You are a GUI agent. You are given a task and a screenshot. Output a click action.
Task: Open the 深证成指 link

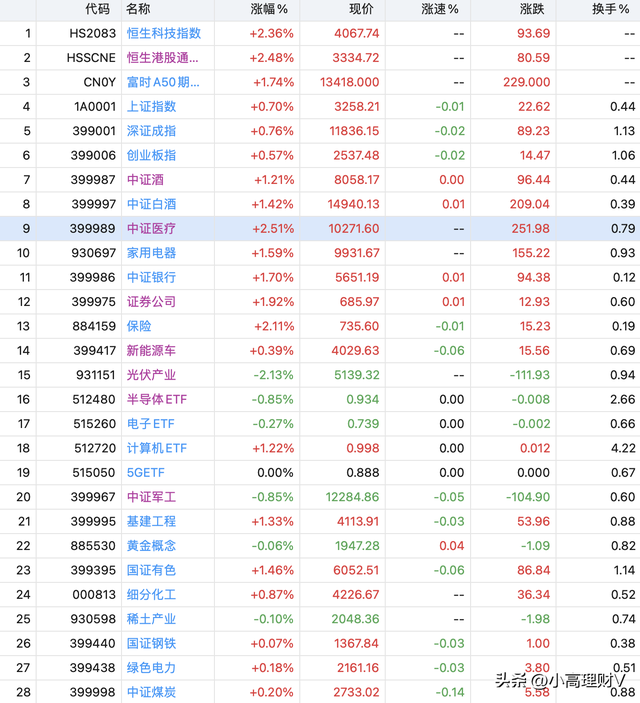click(x=151, y=131)
